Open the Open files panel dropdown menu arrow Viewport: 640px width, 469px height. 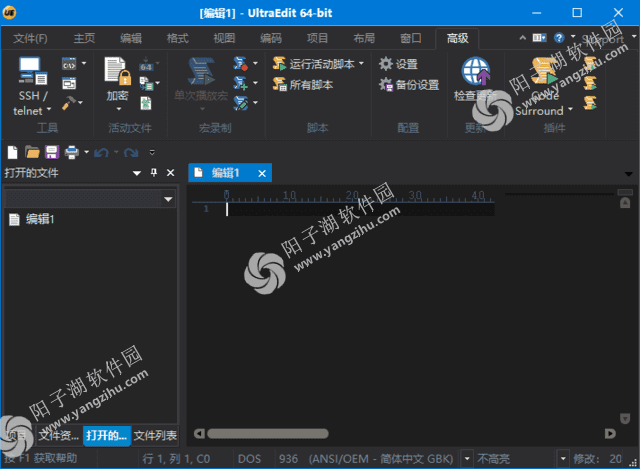pos(137,173)
